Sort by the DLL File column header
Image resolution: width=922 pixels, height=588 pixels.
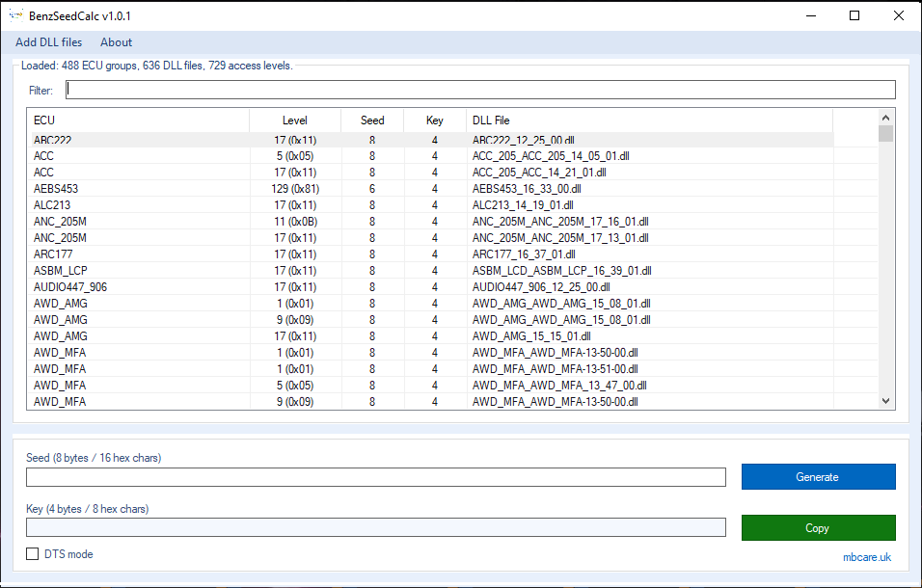pyautogui.click(x=649, y=120)
